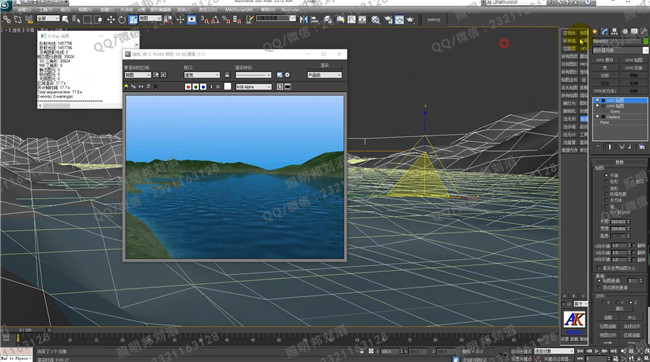
Task: Activate the highlighted Select and Scale tool
Action: click(x=133, y=19)
